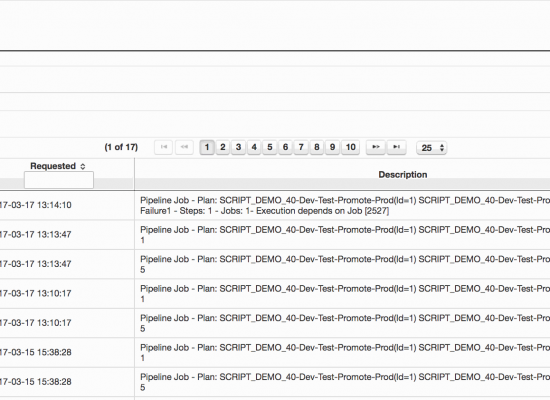Open the rows-per-page dropdown showing 25
550x400 pixels.
tap(431, 148)
